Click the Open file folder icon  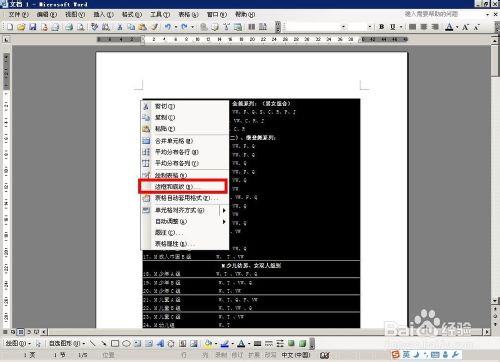tap(21, 27)
